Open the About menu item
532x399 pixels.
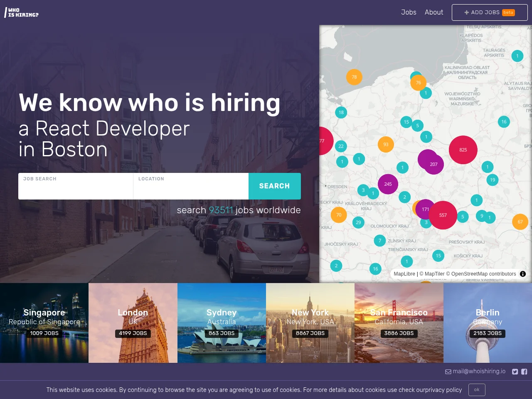click(434, 12)
